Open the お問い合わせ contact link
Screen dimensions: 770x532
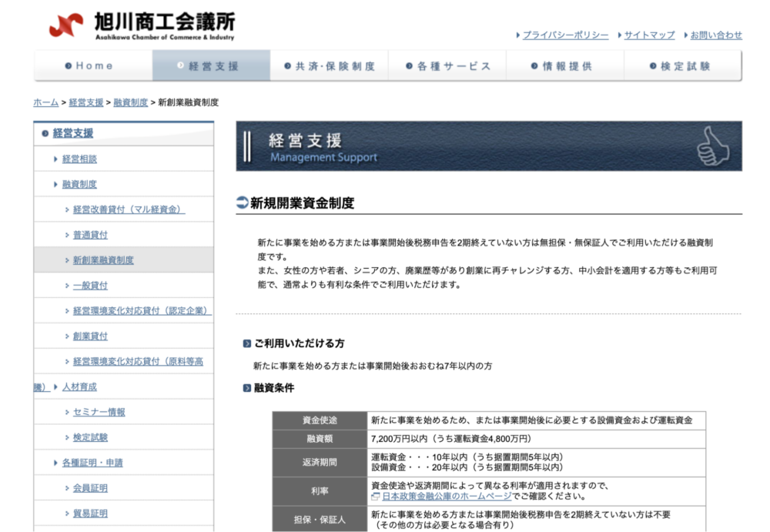[x=715, y=35]
